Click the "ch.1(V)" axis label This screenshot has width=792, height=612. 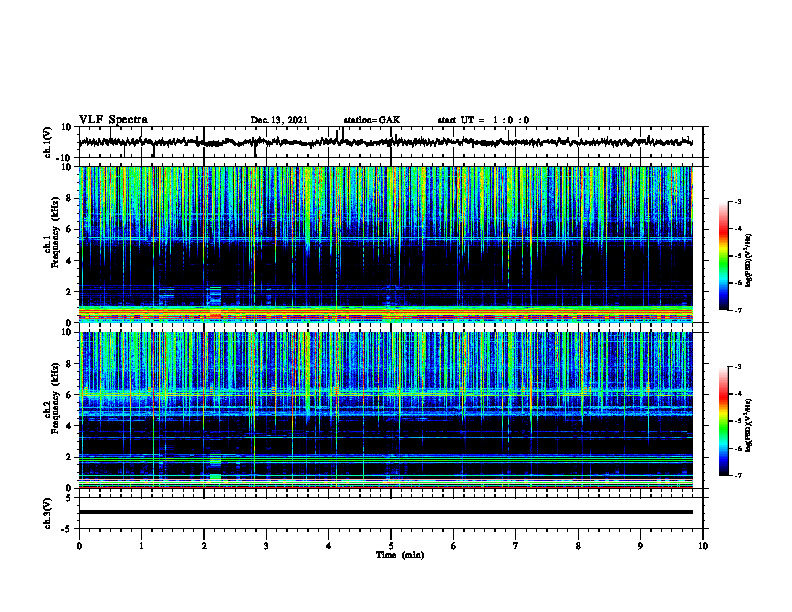pos(48,142)
